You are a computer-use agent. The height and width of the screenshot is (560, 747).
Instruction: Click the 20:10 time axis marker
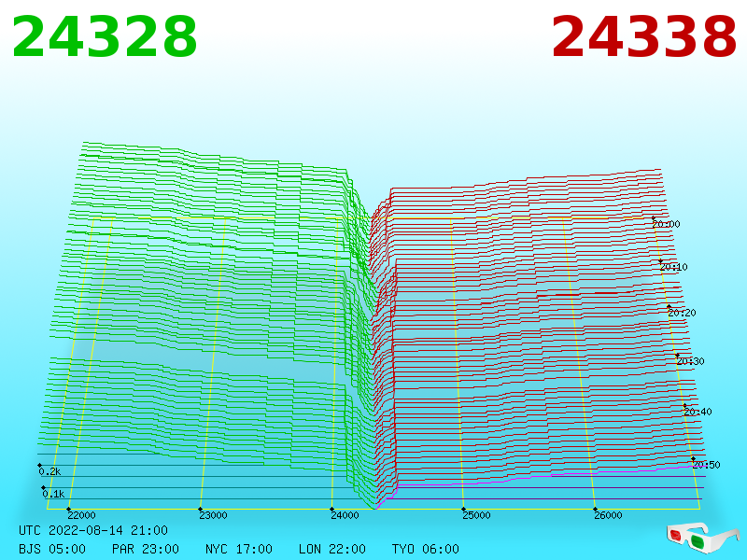673,267
